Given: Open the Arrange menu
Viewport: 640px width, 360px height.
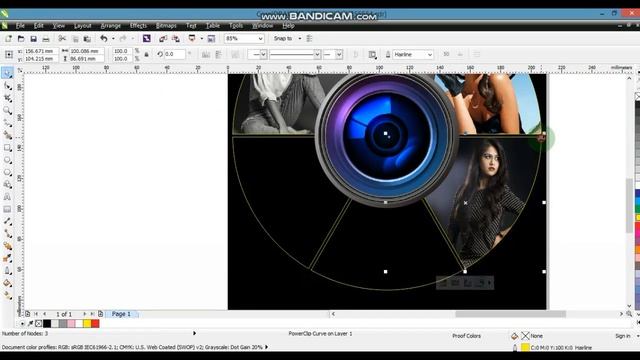Looking at the screenshot, I should [x=110, y=25].
